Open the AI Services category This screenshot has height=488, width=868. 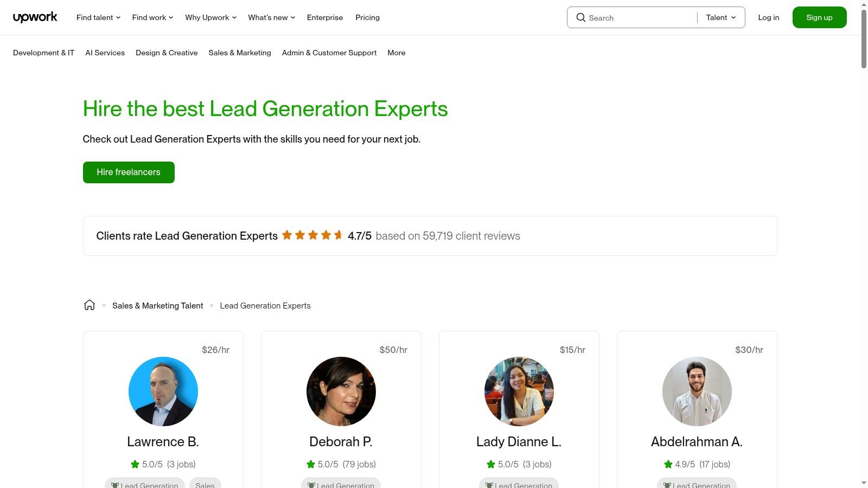click(105, 53)
